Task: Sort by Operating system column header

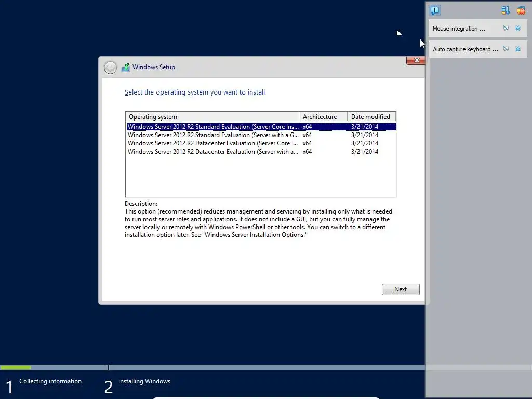Action: 212,117
